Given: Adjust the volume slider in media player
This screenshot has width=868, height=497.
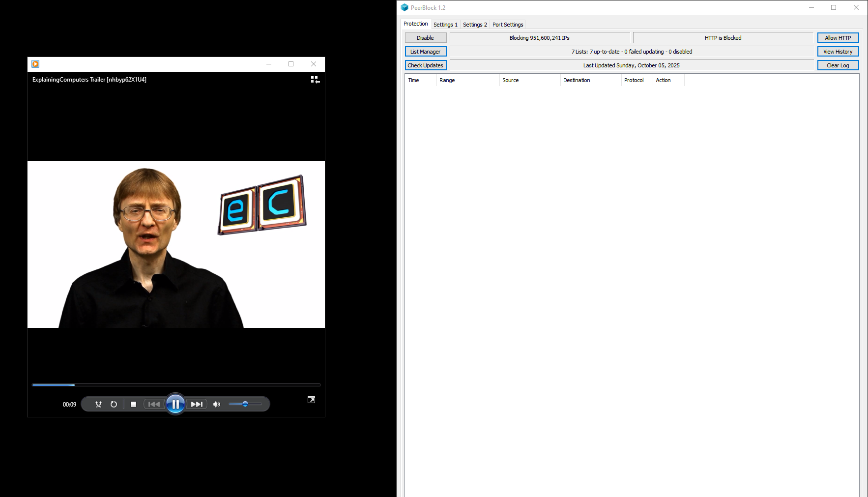Looking at the screenshot, I should point(245,404).
